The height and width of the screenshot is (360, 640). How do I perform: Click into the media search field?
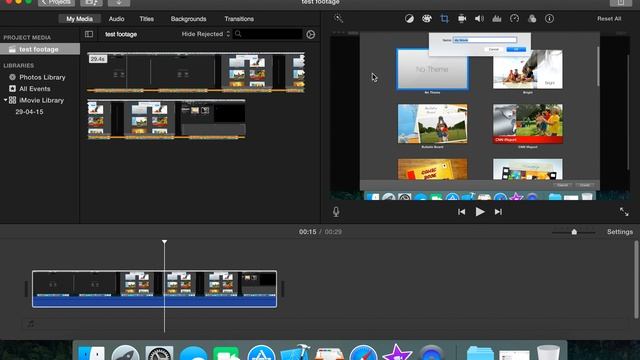coord(268,34)
